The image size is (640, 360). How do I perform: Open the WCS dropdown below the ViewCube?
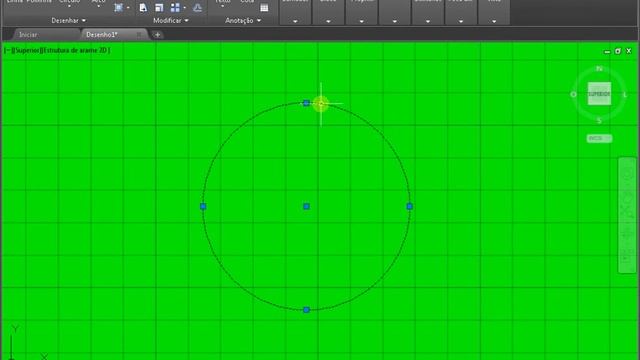pyautogui.click(x=599, y=138)
